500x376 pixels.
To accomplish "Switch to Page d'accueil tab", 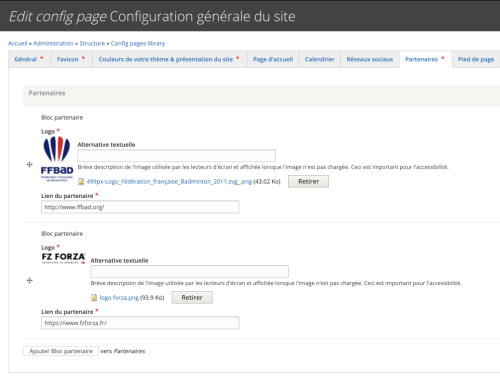I will point(273,59).
